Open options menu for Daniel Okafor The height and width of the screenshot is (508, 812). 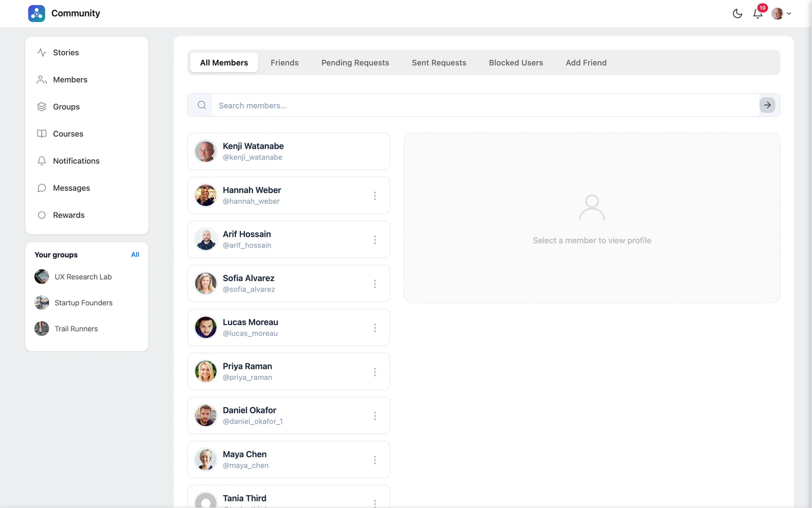point(375,416)
